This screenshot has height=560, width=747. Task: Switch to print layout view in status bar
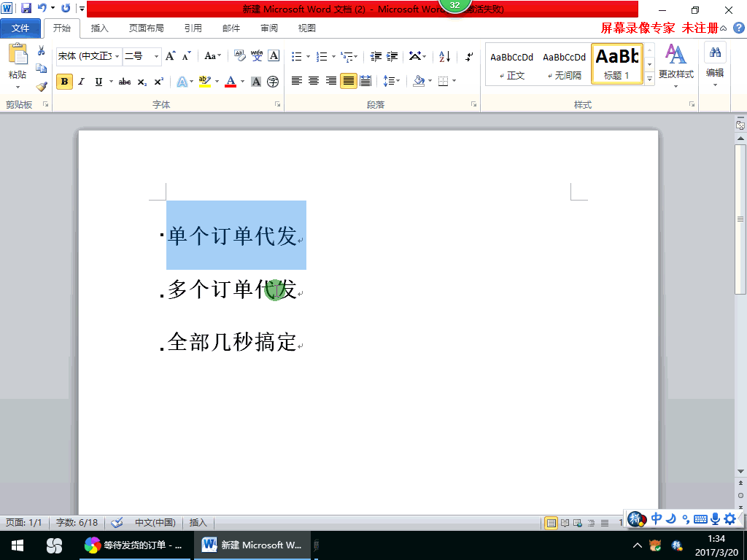551,524
